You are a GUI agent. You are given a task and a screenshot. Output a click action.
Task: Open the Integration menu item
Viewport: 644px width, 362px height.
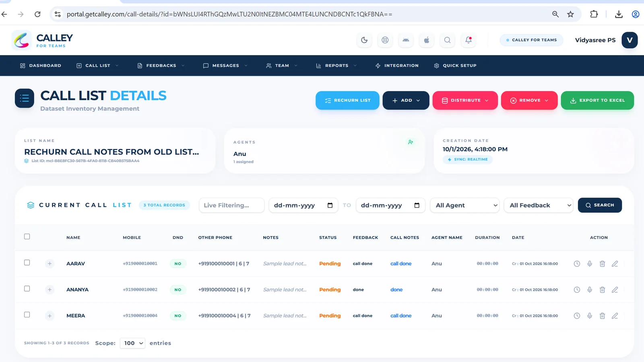397,66
